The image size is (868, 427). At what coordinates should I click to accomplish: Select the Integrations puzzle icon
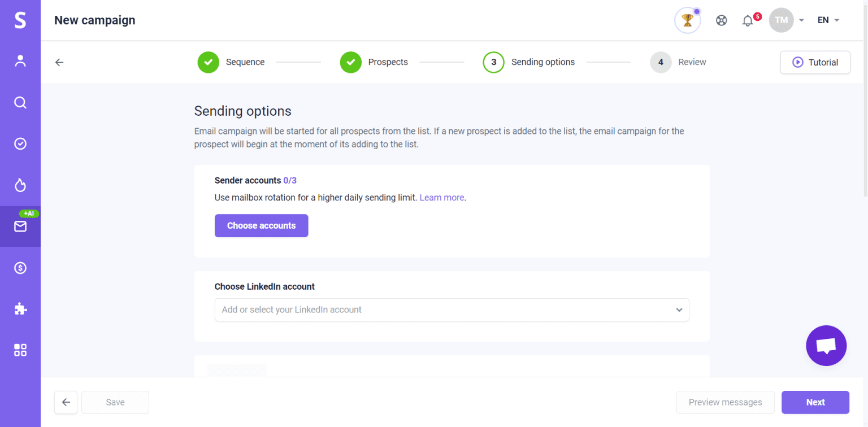pos(20,308)
